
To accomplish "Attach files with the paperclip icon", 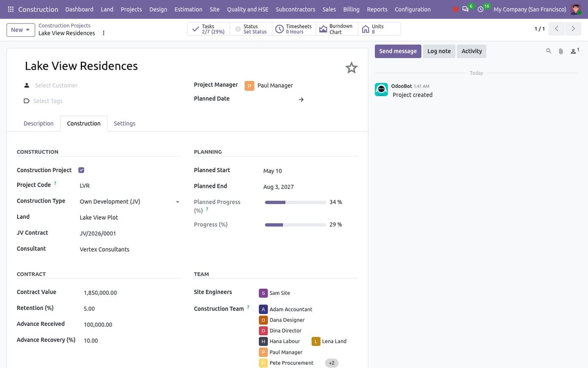I will [x=561, y=51].
